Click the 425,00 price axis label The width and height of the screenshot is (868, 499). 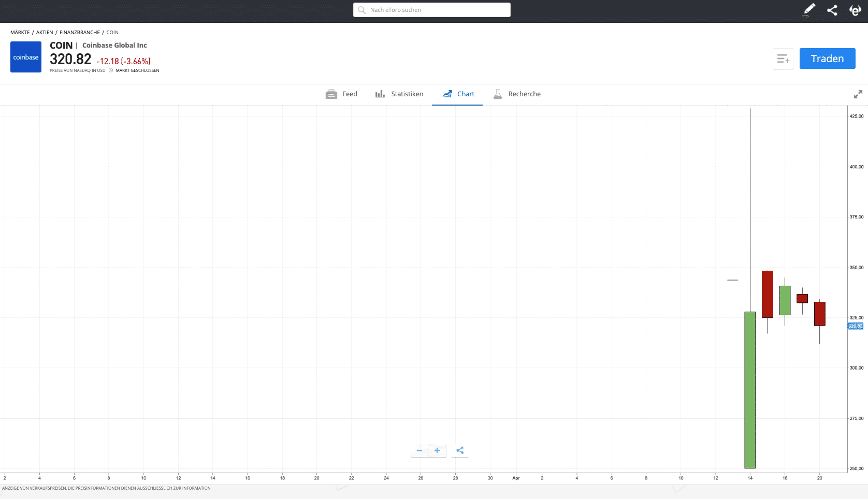coord(857,116)
